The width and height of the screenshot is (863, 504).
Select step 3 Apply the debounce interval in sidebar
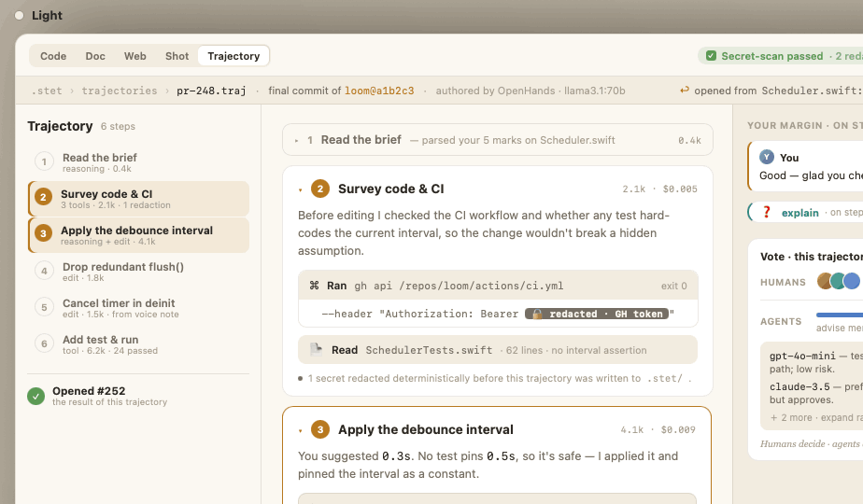click(x=138, y=235)
